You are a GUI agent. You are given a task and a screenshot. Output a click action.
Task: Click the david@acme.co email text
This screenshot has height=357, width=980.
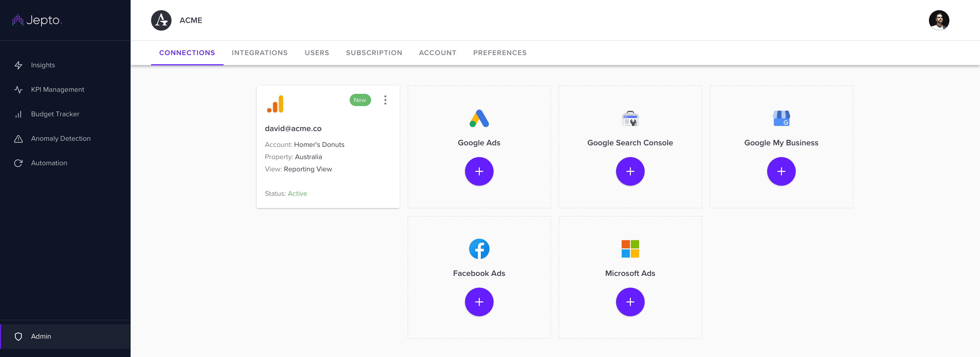click(293, 129)
